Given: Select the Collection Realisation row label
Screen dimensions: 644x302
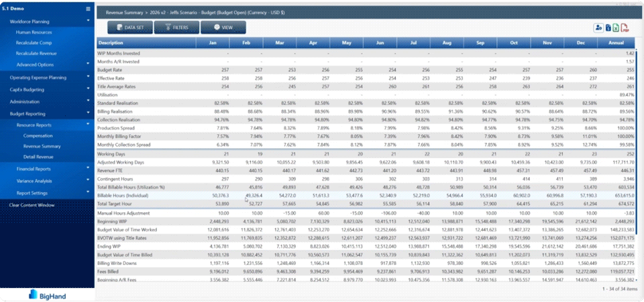Looking at the screenshot, I should coord(119,119).
